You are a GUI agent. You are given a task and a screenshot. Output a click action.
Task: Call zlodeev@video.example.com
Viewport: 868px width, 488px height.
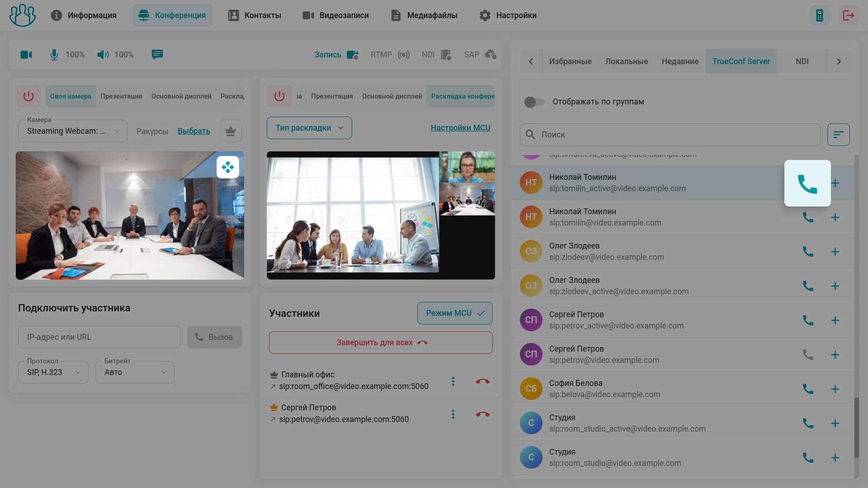coord(808,252)
